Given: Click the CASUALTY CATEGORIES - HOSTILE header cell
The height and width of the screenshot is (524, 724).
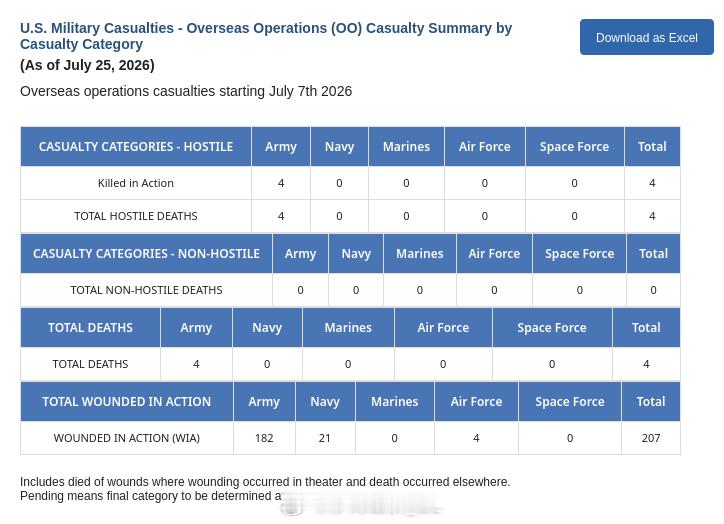Looking at the screenshot, I should [x=136, y=147].
